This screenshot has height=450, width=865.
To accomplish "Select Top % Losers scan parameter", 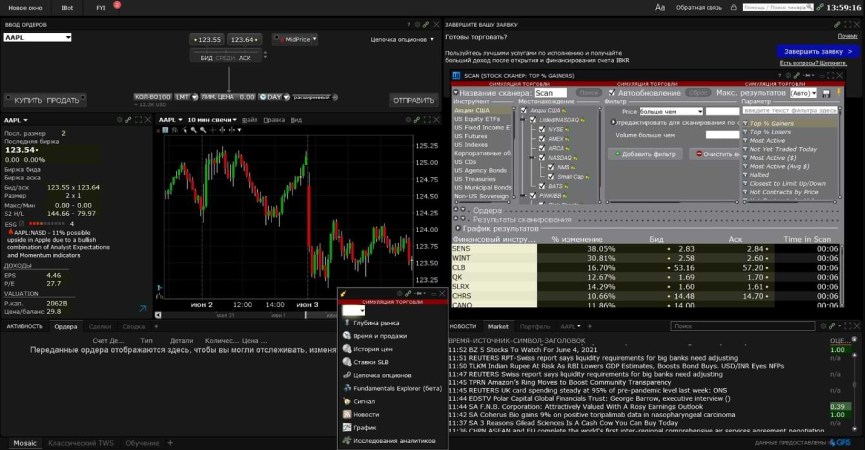I will pos(770,132).
